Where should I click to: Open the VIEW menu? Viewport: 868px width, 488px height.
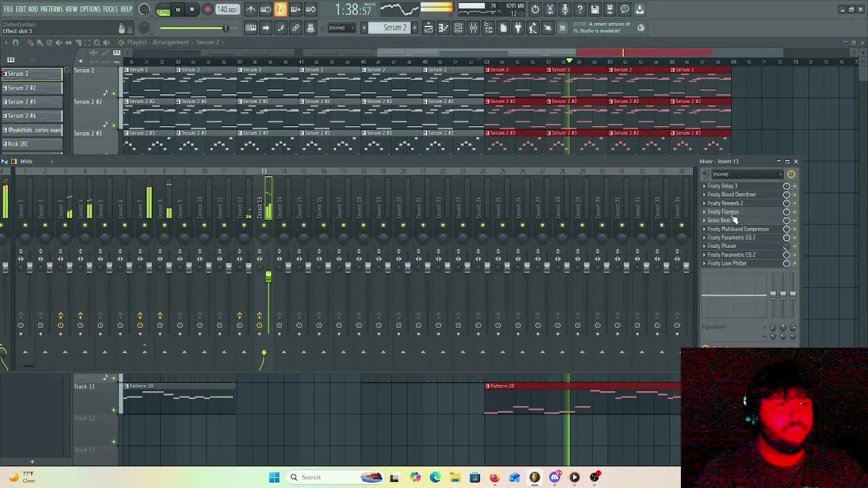(71, 9)
